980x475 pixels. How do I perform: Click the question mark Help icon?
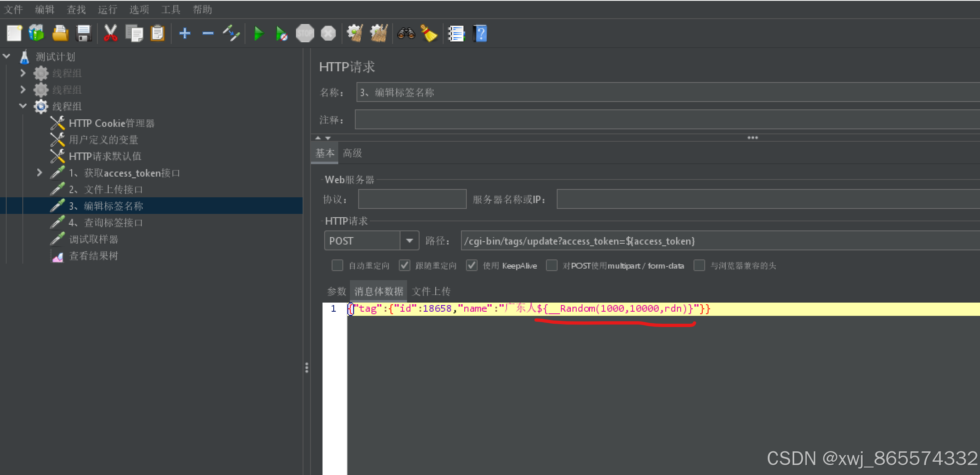[x=480, y=34]
